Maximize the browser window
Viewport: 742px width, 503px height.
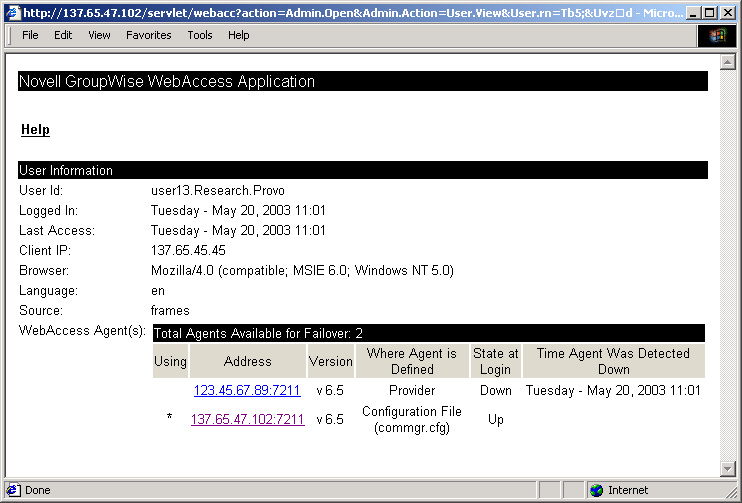click(710, 13)
